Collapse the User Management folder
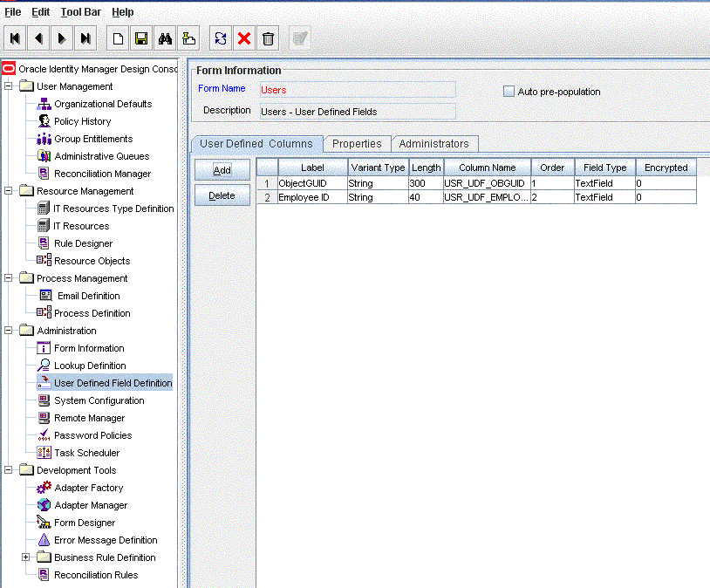The image size is (710, 588). pyautogui.click(x=10, y=86)
